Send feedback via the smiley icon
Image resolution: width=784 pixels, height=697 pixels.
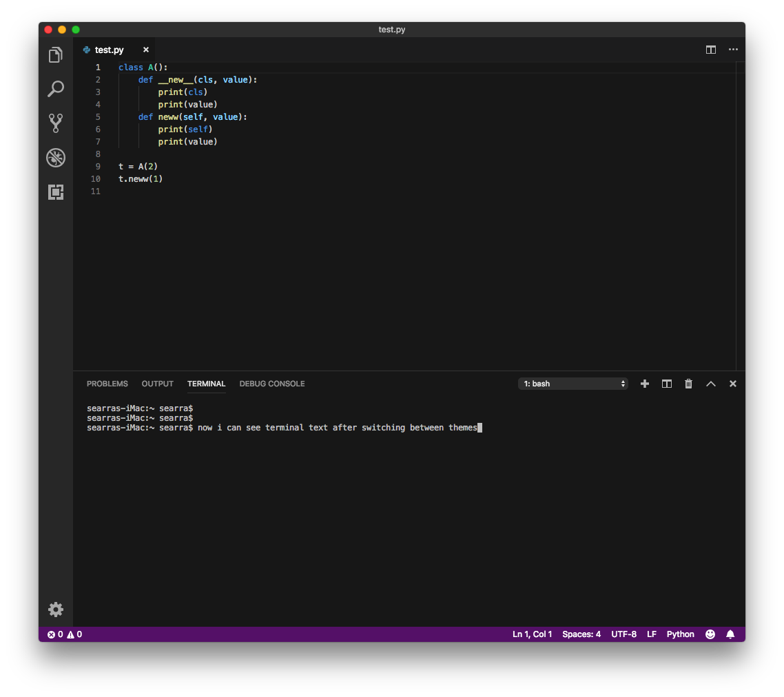[710, 634]
